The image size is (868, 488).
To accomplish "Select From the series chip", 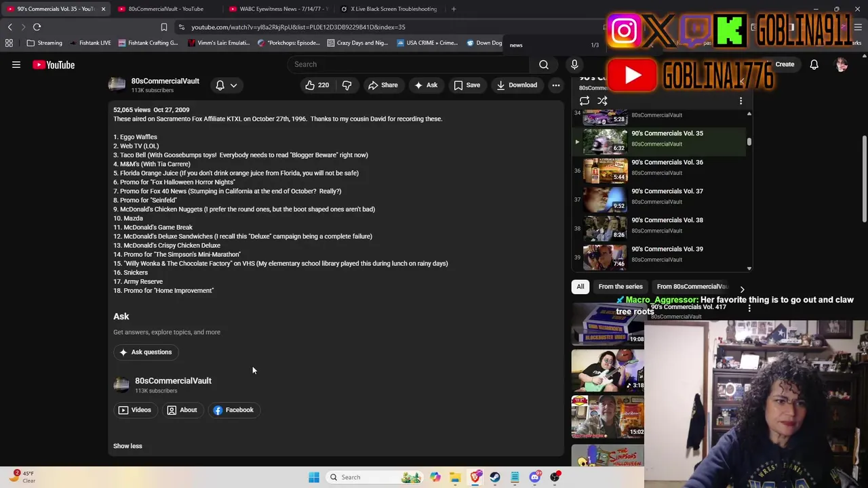I will click(620, 287).
